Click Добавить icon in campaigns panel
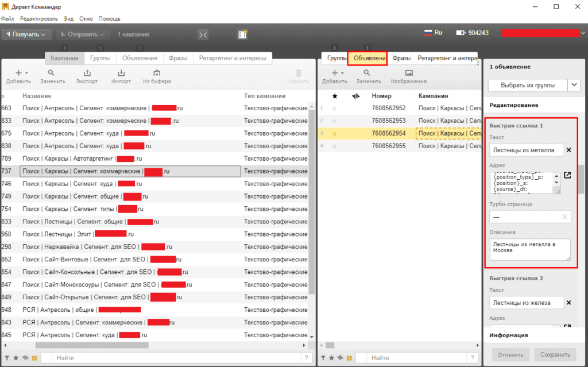The height and width of the screenshot is (367, 588). [18, 73]
